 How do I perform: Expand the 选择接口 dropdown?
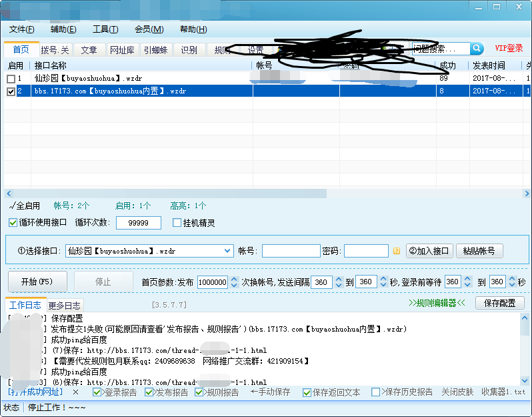pyautogui.click(x=227, y=251)
